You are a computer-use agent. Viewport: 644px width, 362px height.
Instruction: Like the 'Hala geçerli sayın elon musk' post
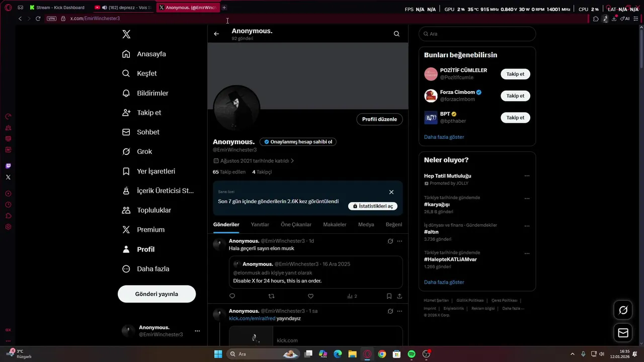pos(310,296)
